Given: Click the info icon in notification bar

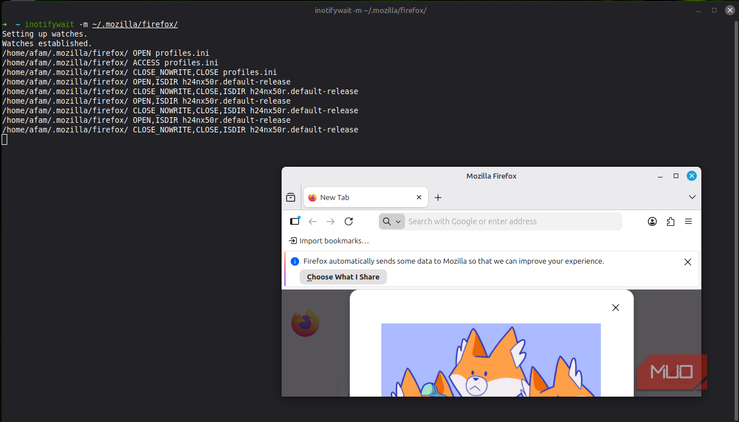Looking at the screenshot, I should click(x=295, y=261).
